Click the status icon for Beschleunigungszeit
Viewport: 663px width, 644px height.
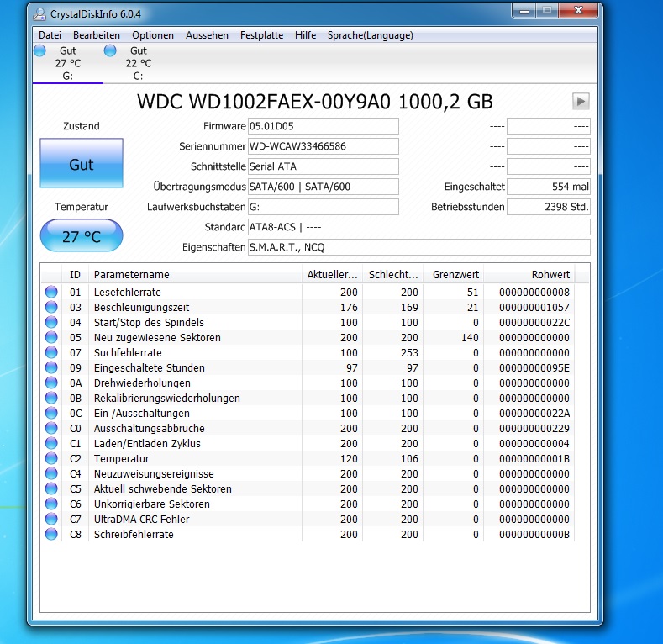pos(51,307)
